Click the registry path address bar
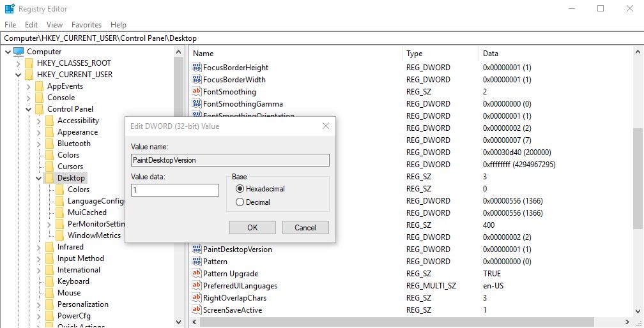This screenshot has height=328, width=644. [x=322, y=38]
